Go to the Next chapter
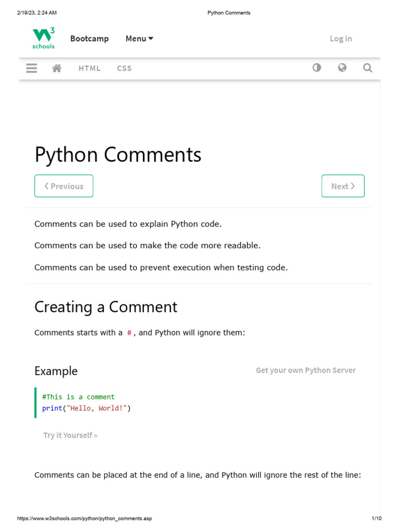Image resolution: width=399 pixels, height=532 pixels. [343, 186]
